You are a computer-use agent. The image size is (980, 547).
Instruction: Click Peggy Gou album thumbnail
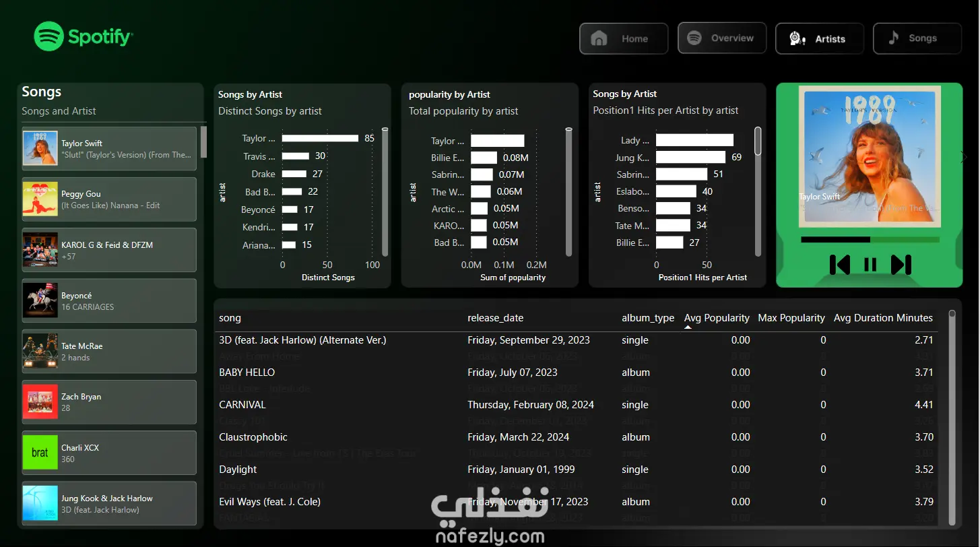click(40, 199)
